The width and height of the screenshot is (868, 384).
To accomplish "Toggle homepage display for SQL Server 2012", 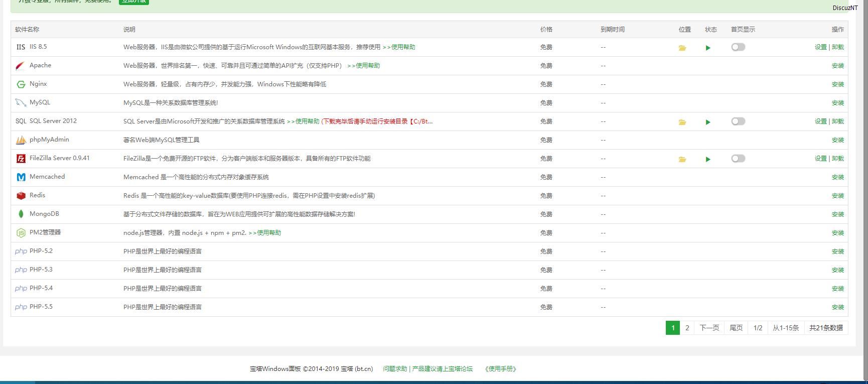I will pos(738,121).
